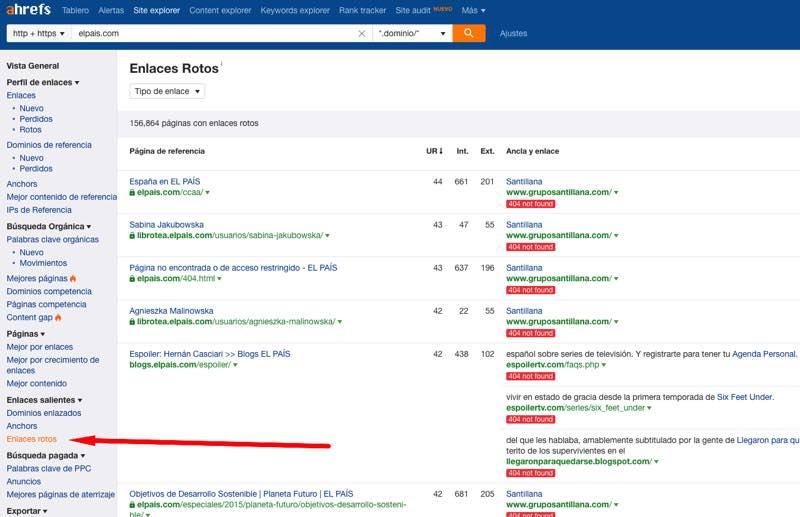Viewport: 800px width, 517px height.
Task: Select Enlaces rotos in sidebar
Action: [32, 439]
